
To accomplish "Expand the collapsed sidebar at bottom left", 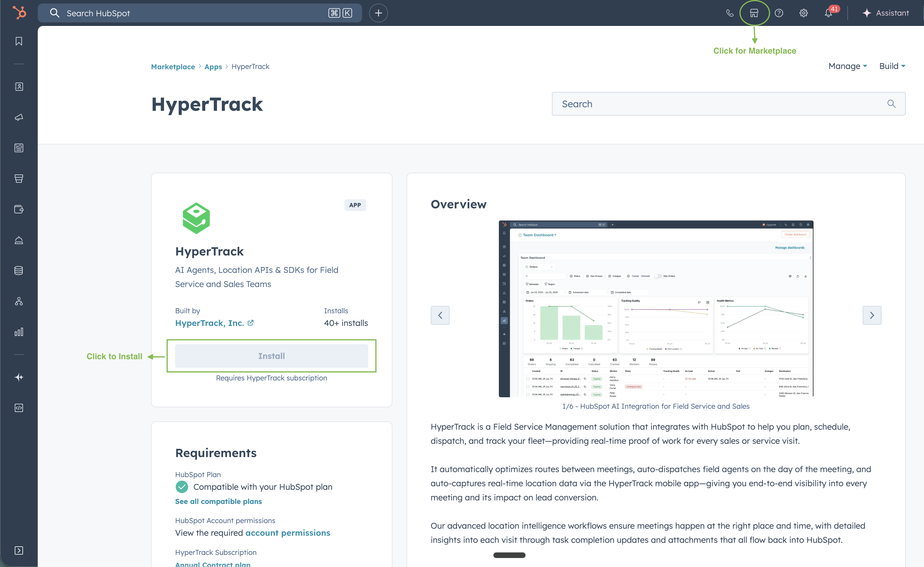I will (19, 550).
